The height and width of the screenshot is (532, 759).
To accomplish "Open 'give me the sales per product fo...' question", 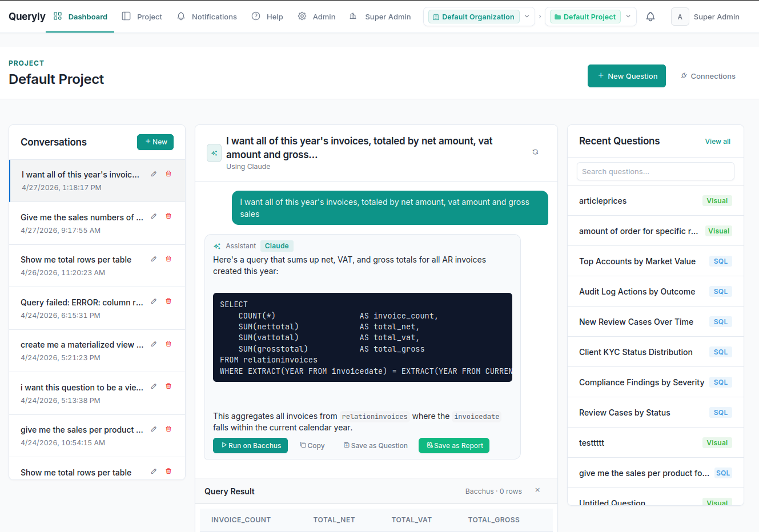I will 656,473.
